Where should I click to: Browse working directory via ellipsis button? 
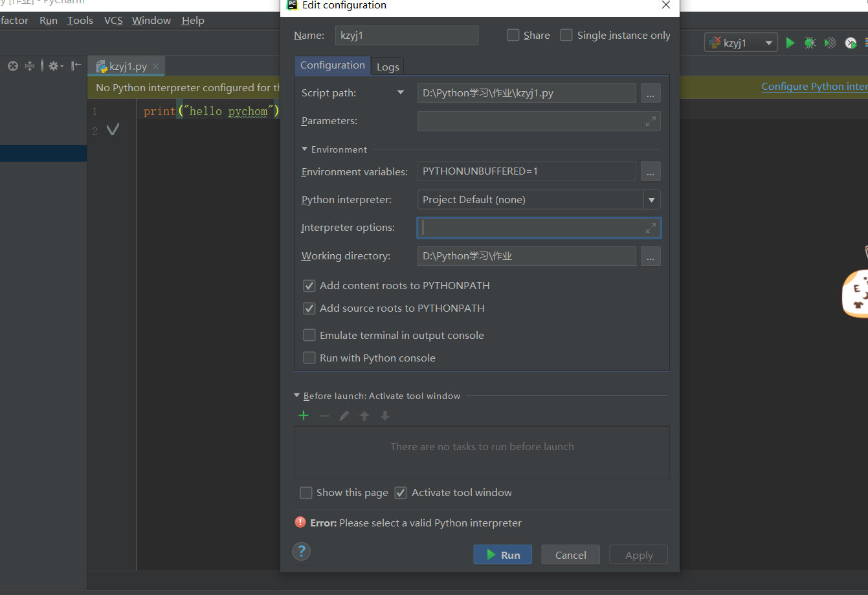[651, 256]
